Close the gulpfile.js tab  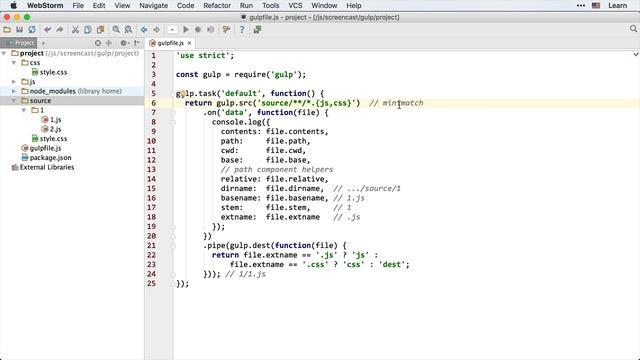pos(189,43)
